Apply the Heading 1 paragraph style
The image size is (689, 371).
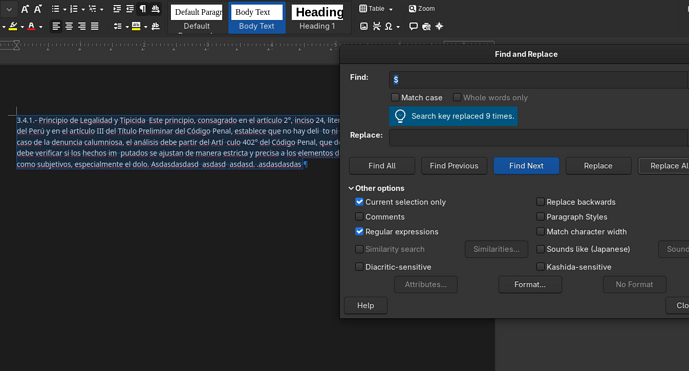pos(318,18)
